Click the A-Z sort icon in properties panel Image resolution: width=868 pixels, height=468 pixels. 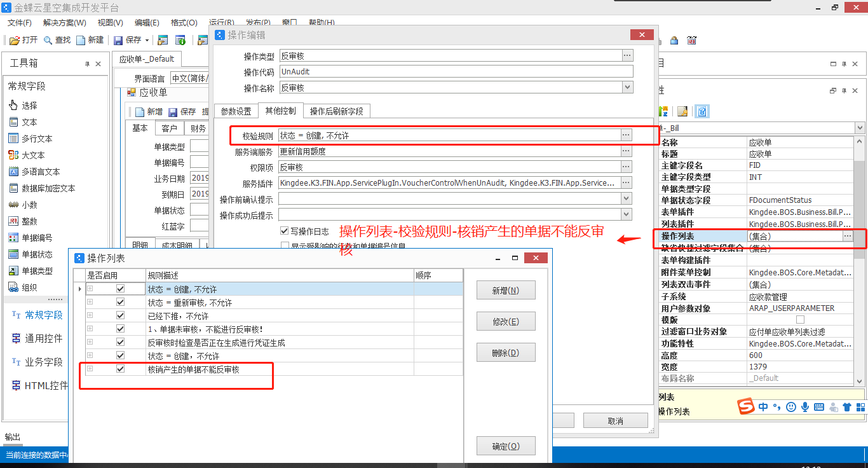663,111
